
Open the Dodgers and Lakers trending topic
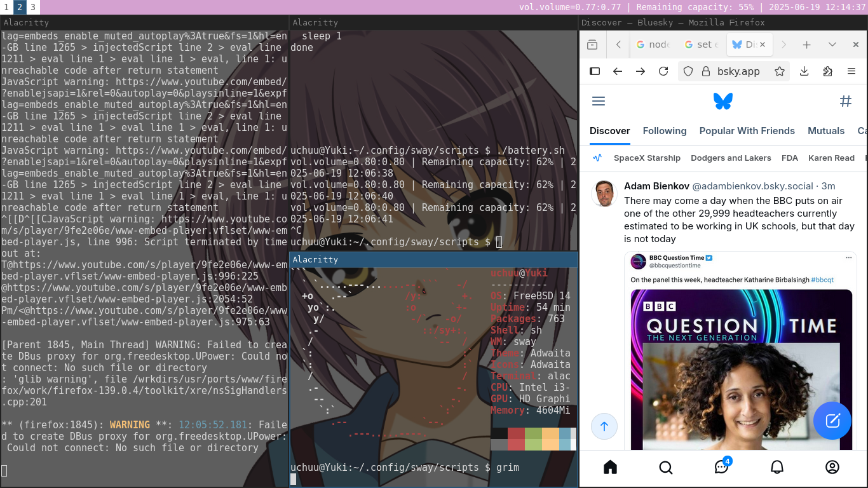[x=731, y=158]
